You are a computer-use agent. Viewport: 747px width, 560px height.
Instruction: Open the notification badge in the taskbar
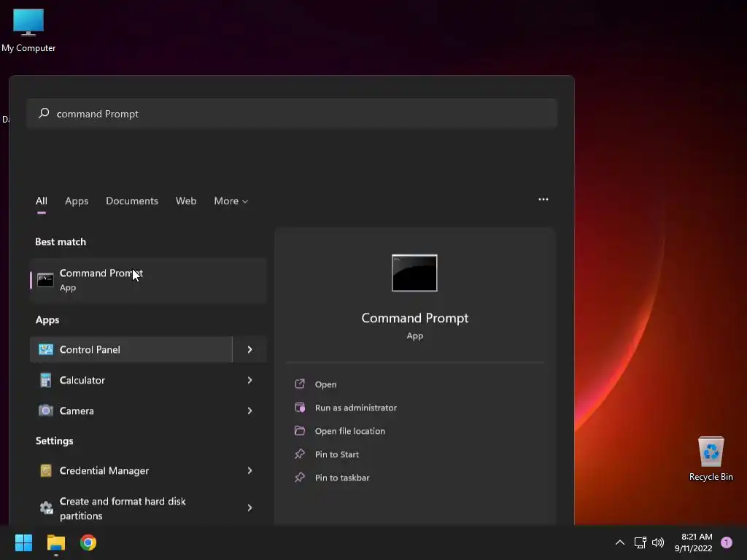point(727,542)
